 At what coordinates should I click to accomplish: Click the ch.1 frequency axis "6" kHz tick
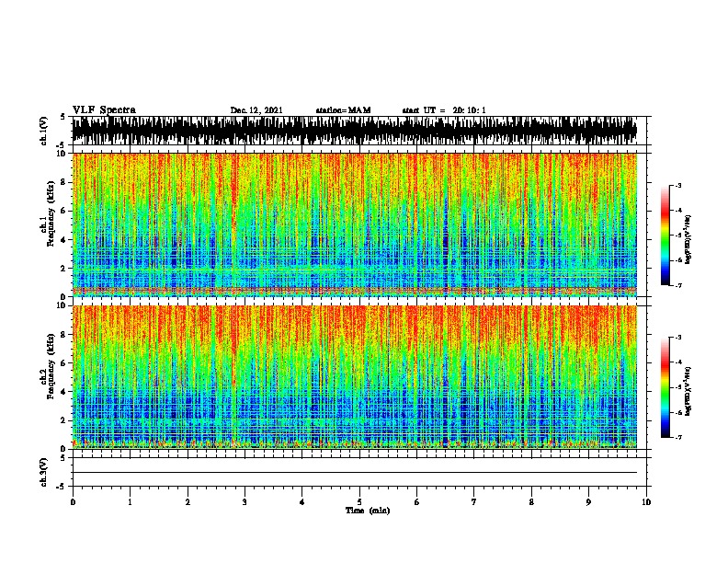click(x=63, y=211)
